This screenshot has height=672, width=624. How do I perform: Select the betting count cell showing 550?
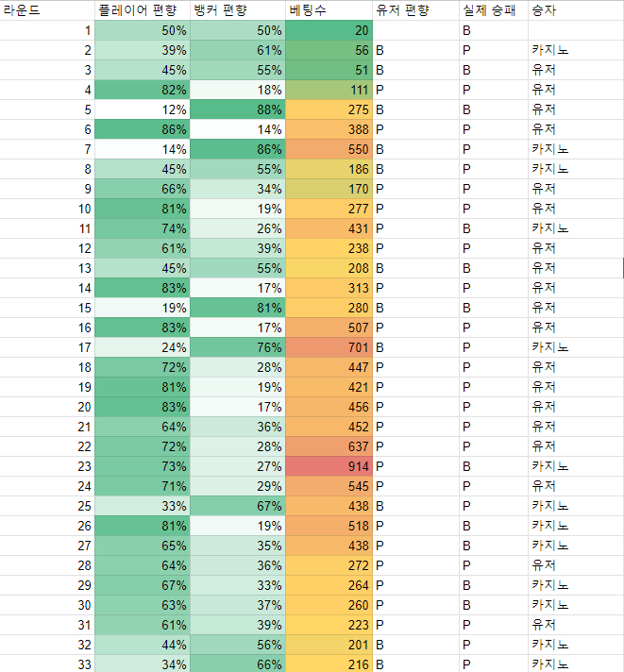[329, 149]
